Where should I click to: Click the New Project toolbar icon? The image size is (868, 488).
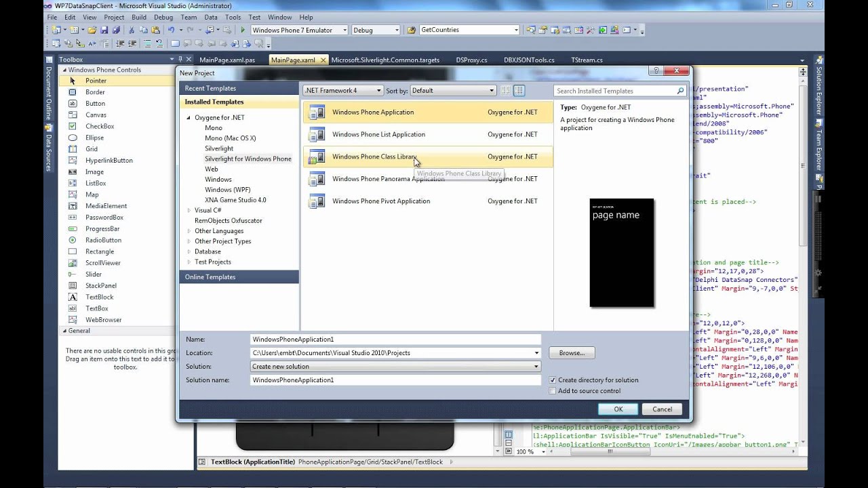coord(57,30)
